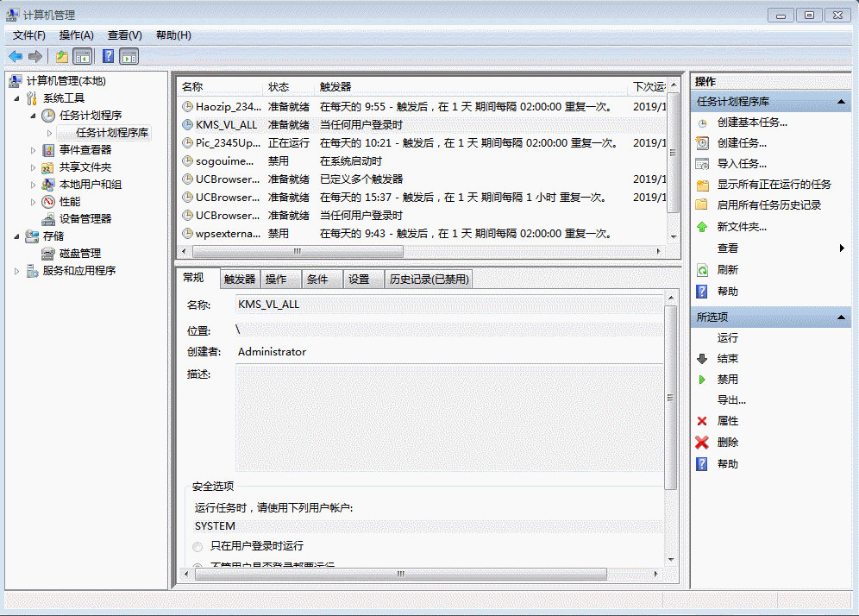Switch to the History (历史记录) tab
Viewport: 859px width, 616px height.
coord(429,280)
